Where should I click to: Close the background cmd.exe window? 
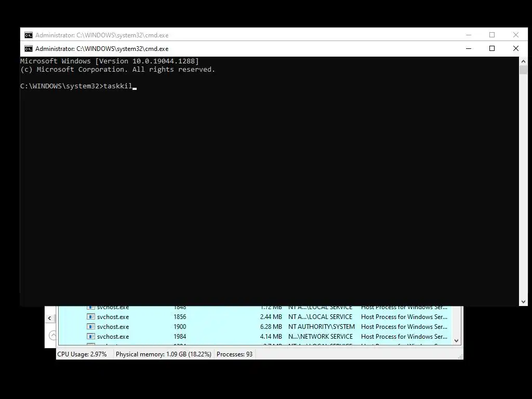pyautogui.click(x=516, y=35)
